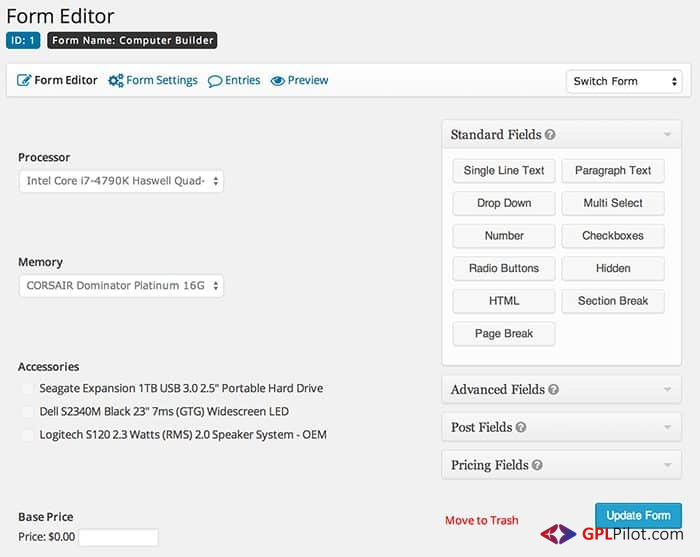Check Logitech S120 Speaker System option
The image size is (700, 557).
(28, 435)
